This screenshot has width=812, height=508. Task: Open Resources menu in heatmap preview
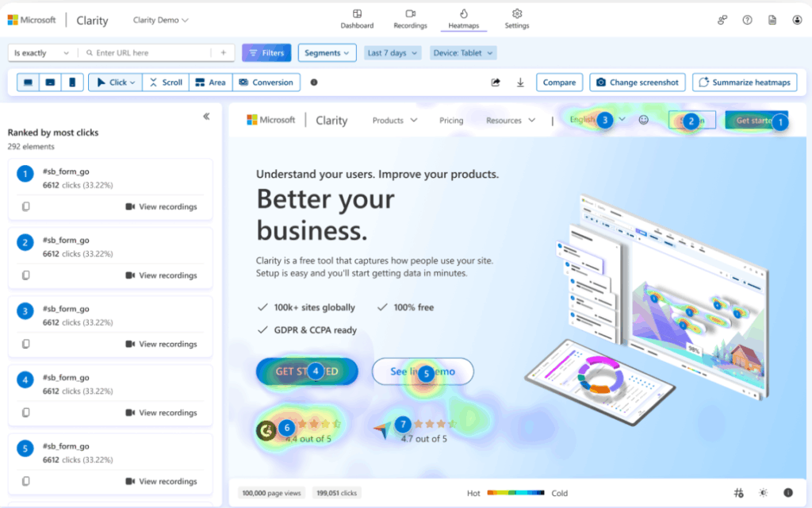pos(511,121)
